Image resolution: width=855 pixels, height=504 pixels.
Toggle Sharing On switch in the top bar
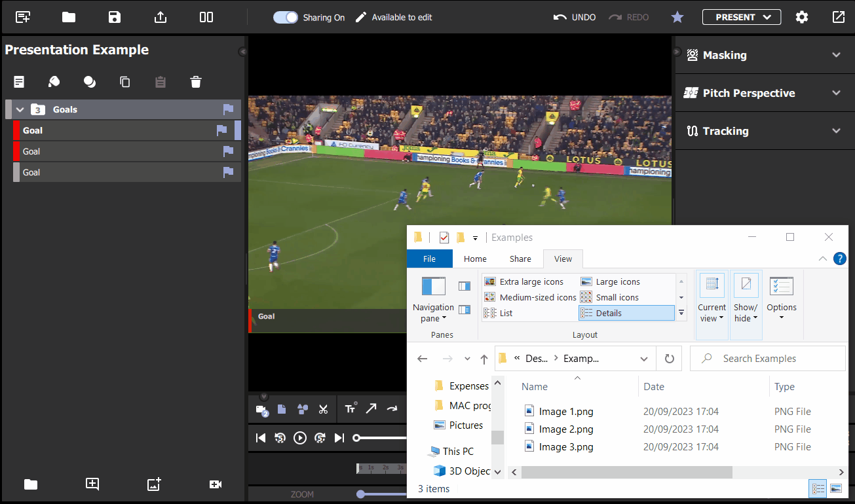286,17
